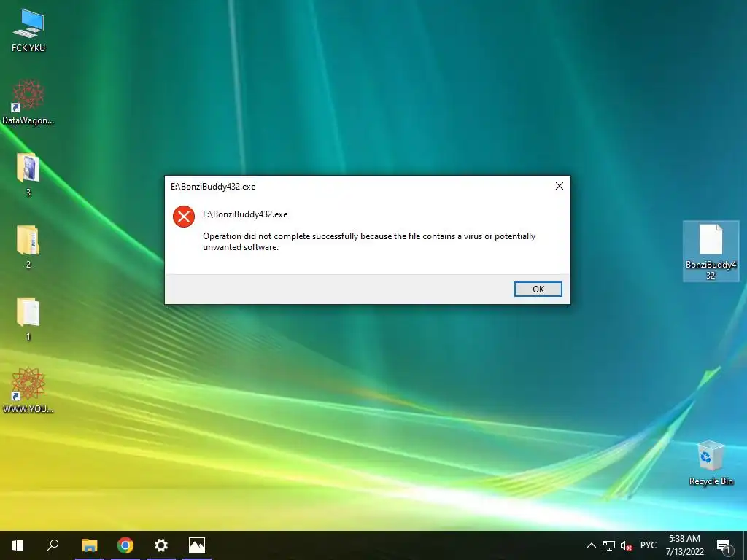Select the BonziBuddy432 file on the desktop
747x560 pixels.
click(711, 251)
